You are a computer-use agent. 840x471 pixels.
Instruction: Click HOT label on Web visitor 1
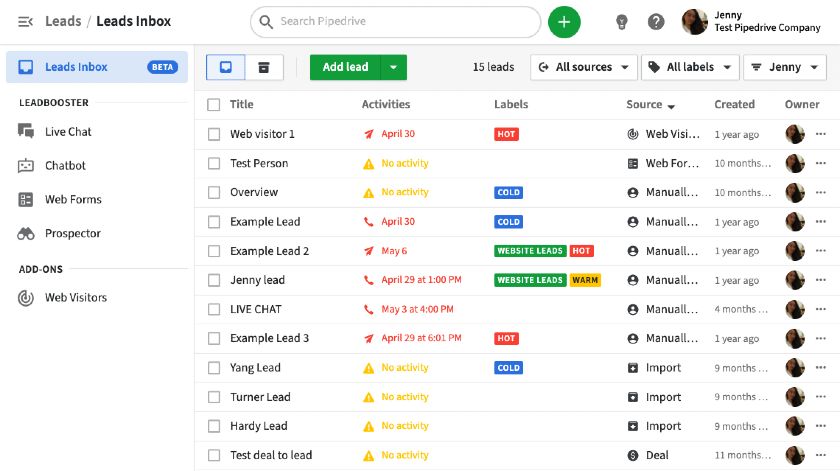[x=506, y=134]
